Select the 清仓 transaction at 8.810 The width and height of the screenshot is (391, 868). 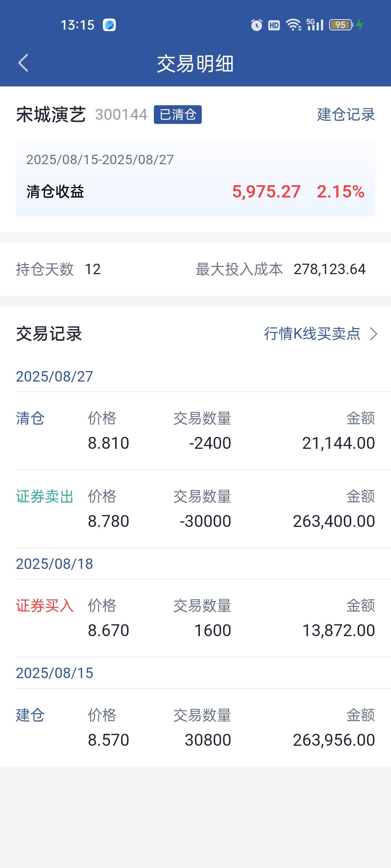(x=195, y=431)
